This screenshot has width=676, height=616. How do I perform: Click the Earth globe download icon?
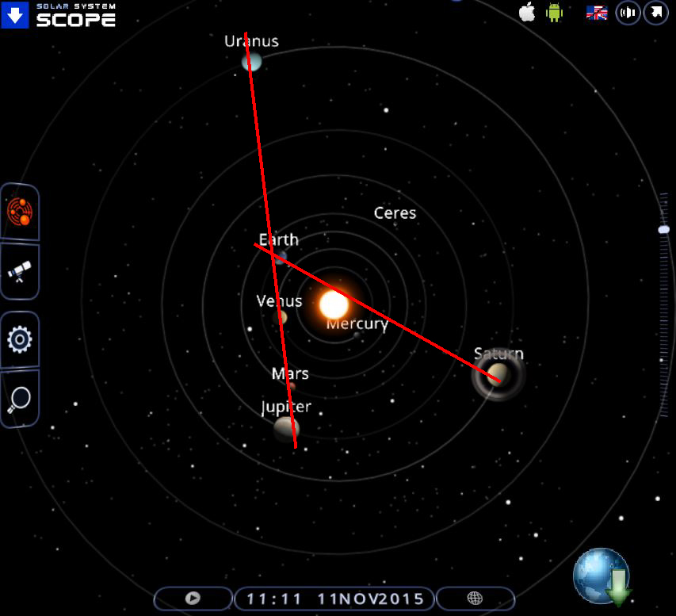pyautogui.click(x=602, y=576)
